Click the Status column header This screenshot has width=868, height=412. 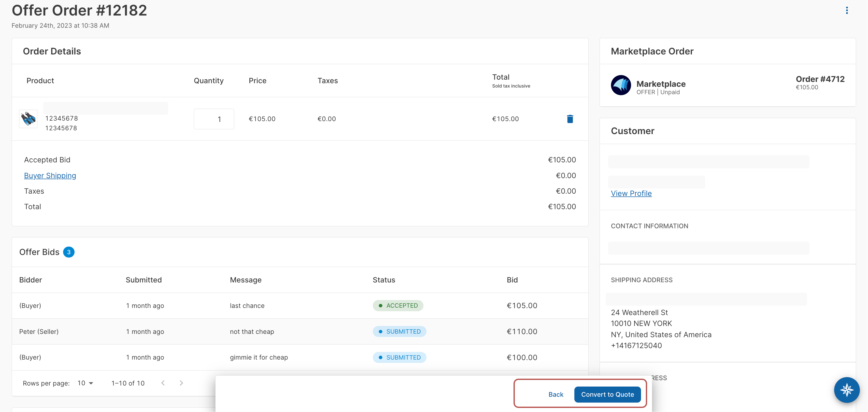pos(384,280)
